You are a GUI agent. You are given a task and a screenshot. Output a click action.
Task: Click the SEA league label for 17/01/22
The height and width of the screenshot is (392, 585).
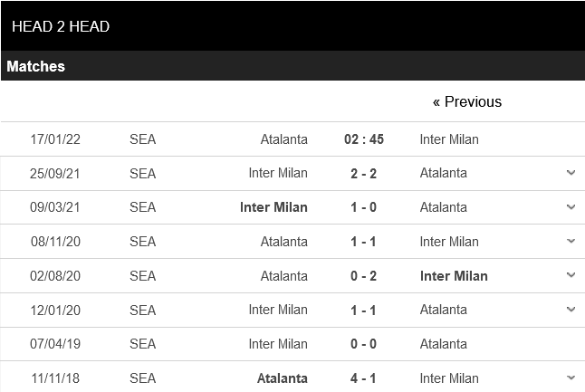142,139
